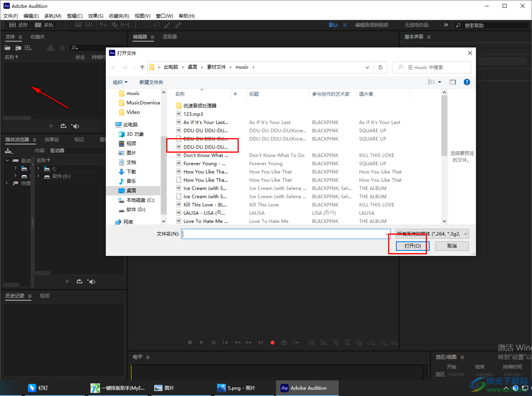The width and height of the screenshot is (532, 396).
Task: Select the Spot Healing Brush tool
Action: click(178, 25)
